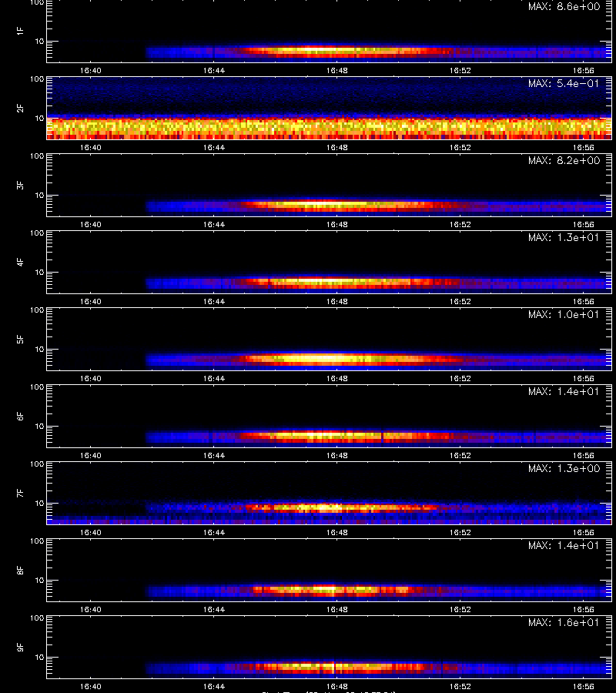Select the '4F' y-axis panel label
The width and height of the screenshot is (616, 693).
point(20,262)
